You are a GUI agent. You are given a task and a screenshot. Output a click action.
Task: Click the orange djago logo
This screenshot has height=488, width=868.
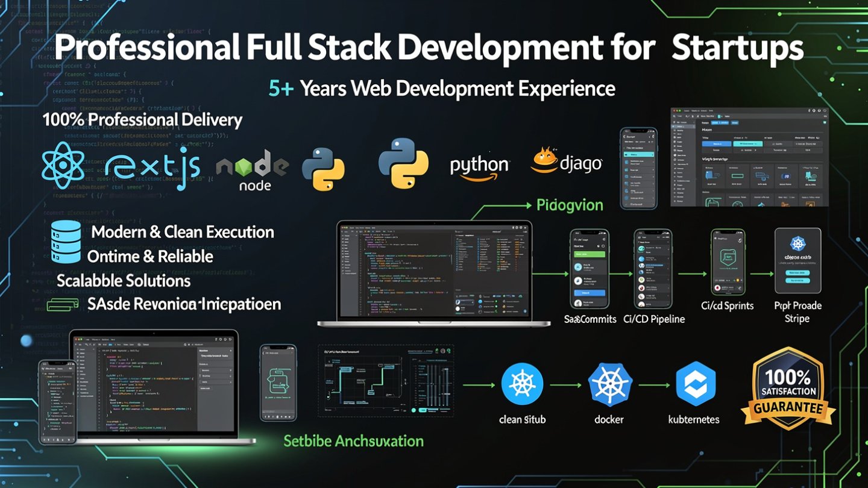coord(565,161)
